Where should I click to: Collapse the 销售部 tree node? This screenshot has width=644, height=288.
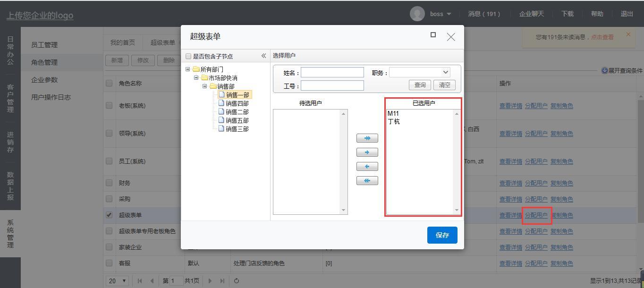(x=204, y=86)
